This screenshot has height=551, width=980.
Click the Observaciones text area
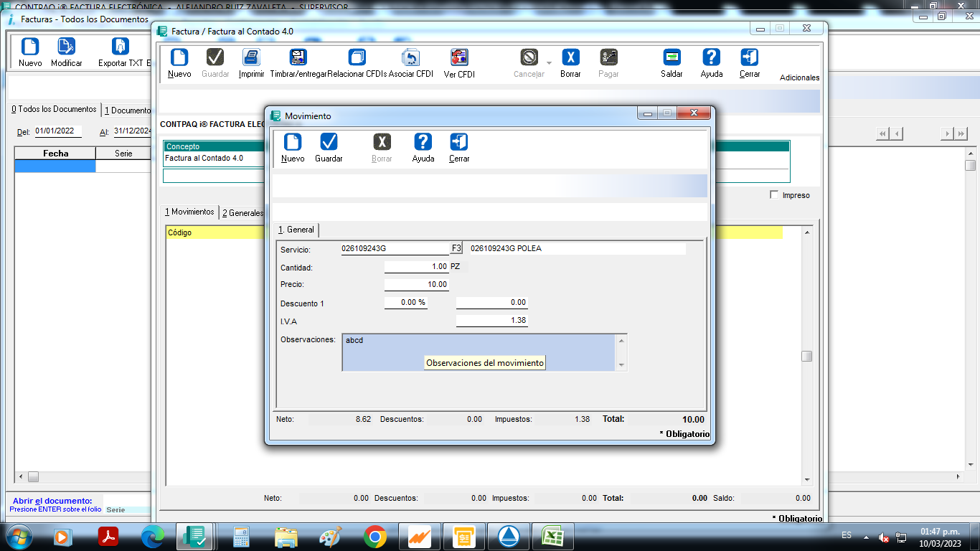479,352
